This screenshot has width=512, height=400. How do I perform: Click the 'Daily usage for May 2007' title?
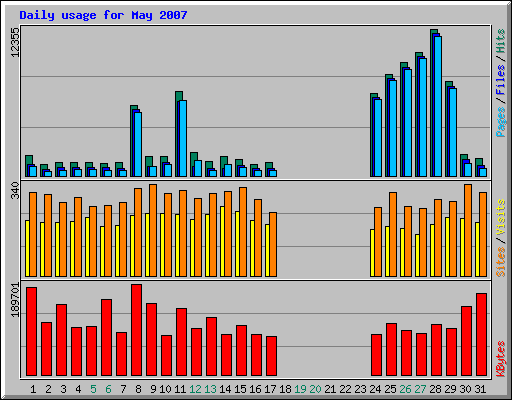[x=103, y=15]
